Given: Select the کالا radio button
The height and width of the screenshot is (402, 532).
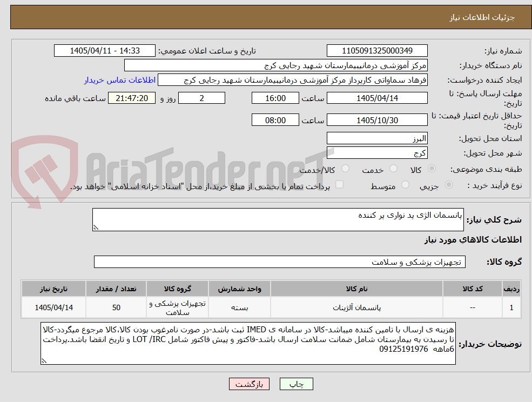Looking at the screenshot, I should tap(432, 169).
